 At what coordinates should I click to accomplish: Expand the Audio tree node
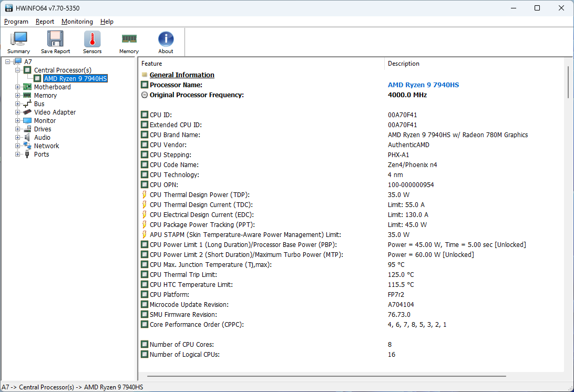click(x=17, y=137)
